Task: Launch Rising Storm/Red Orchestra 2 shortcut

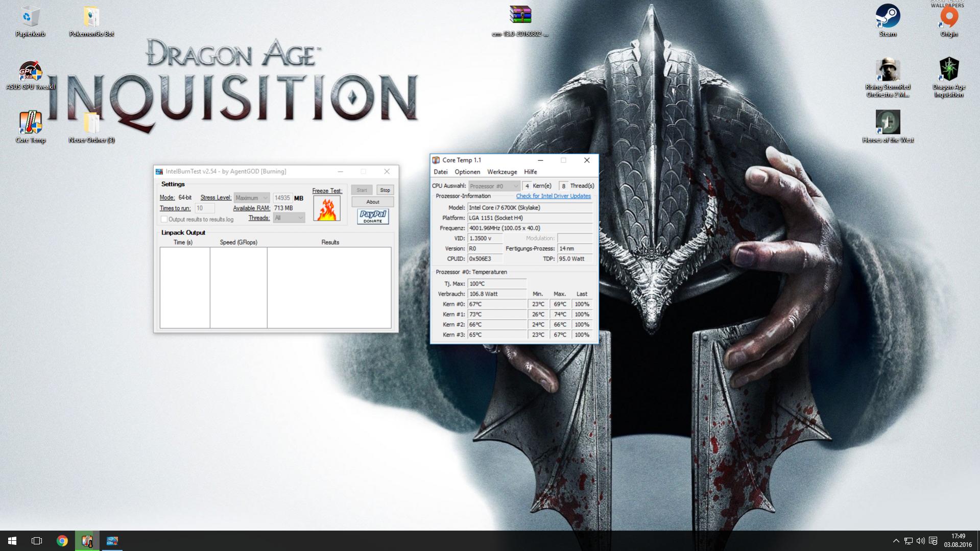Action: [x=888, y=78]
